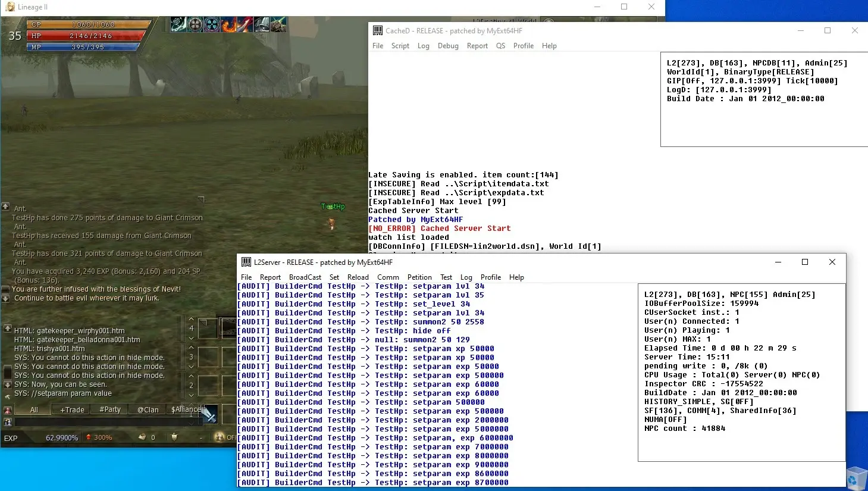Click chat log scroll-down arrow button
This screenshot has width=868, height=491.
(x=8, y=385)
